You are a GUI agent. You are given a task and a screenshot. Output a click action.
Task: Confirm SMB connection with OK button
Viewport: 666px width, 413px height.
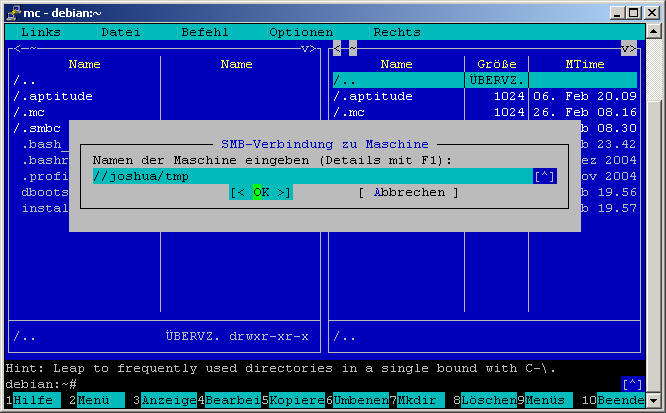(x=261, y=192)
